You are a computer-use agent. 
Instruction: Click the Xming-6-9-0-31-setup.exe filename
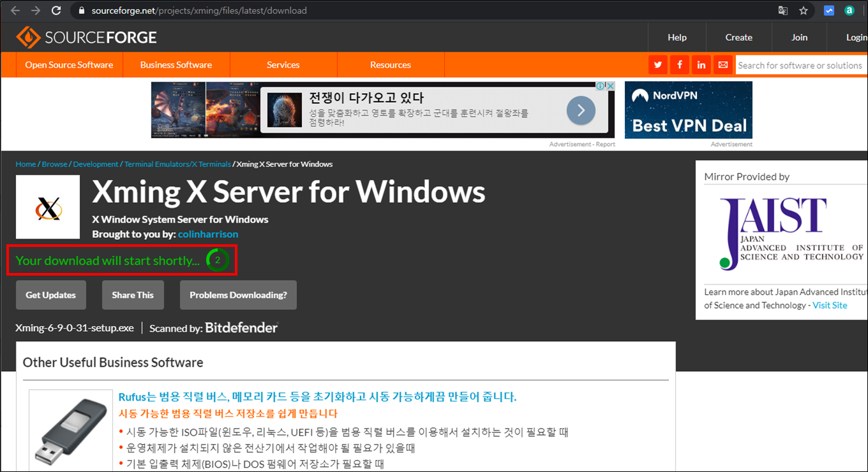75,328
